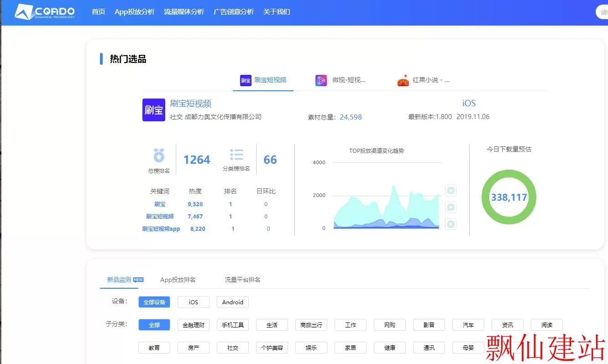Select the 微视-短视... product tab
The width and height of the screenshot is (608, 364).
click(x=341, y=80)
